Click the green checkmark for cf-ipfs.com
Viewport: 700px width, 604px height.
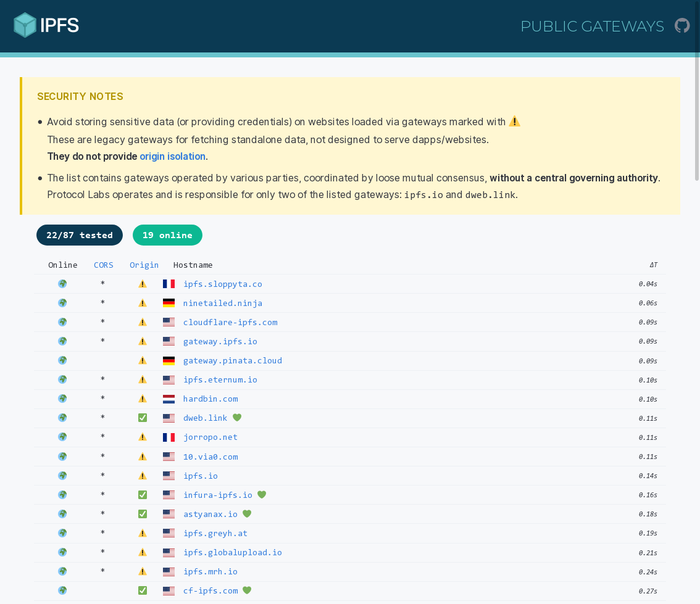[143, 590]
